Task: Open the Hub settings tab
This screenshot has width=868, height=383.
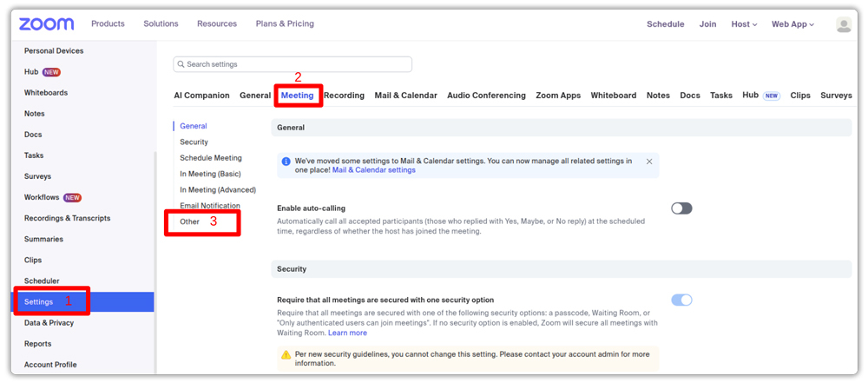Action: point(750,96)
